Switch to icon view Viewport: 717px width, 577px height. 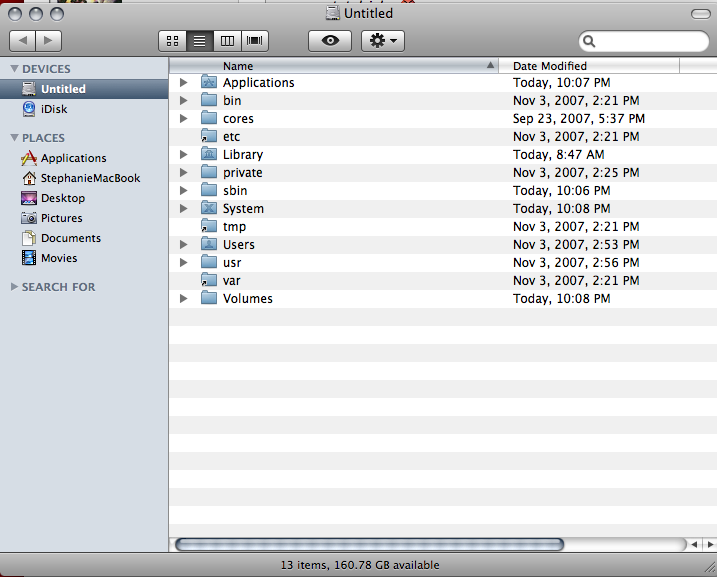[172, 41]
